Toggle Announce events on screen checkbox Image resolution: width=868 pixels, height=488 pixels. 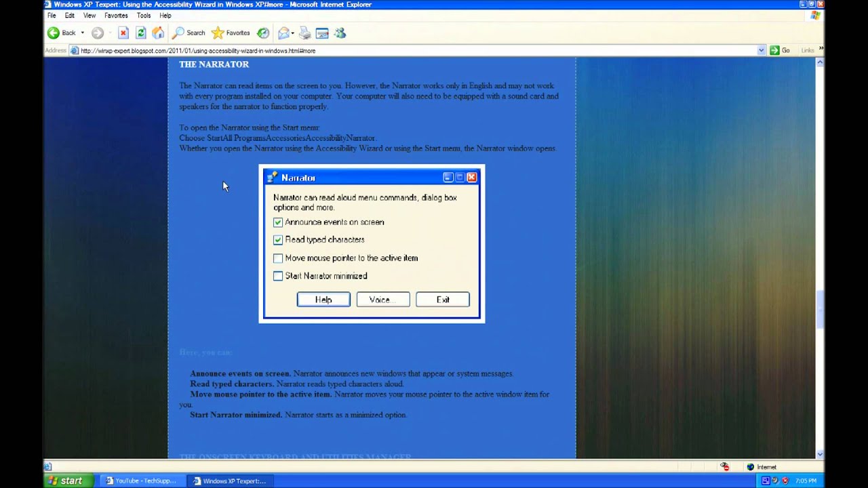[x=278, y=222]
